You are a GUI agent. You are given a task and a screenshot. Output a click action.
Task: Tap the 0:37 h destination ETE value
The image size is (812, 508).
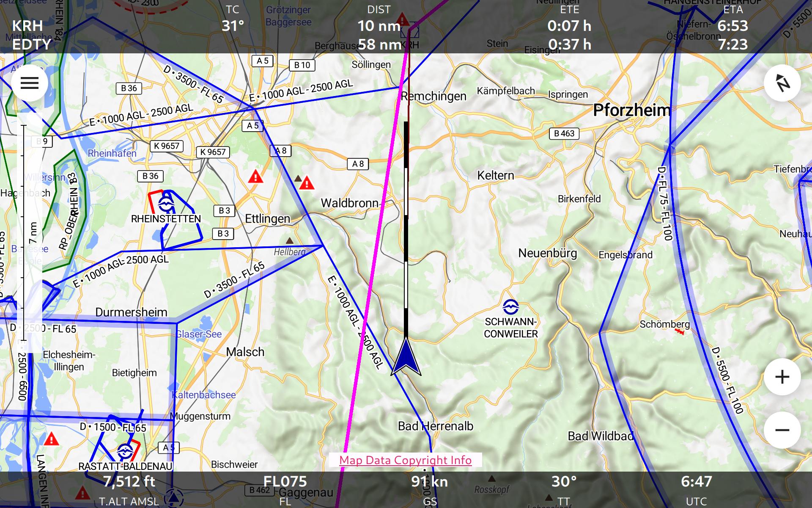570,44
